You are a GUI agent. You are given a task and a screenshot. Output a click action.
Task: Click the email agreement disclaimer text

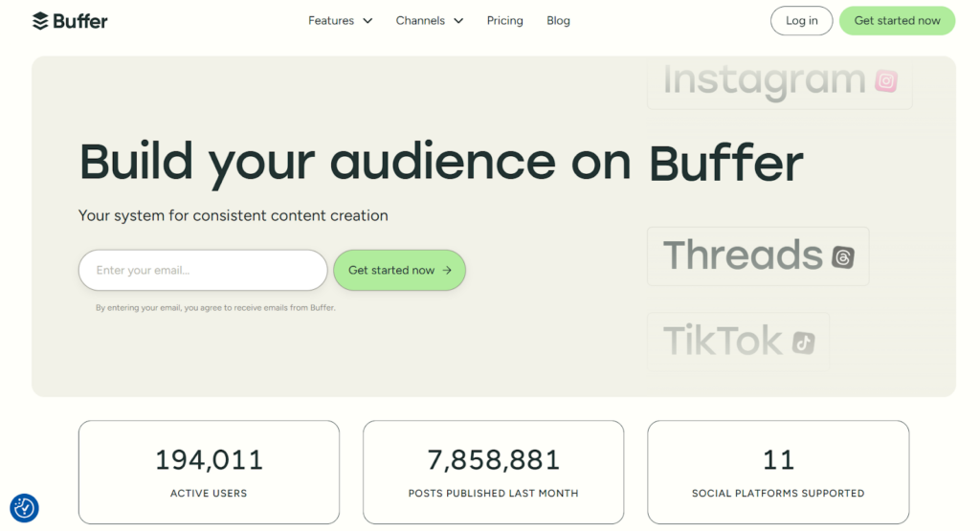(215, 308)
